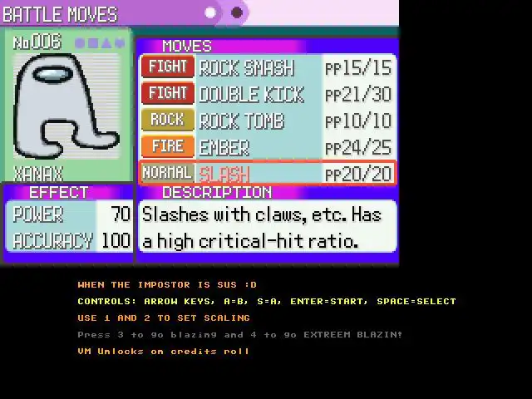Click the amogus Pokémon sprite
The image size is (532, 399).
66,106
